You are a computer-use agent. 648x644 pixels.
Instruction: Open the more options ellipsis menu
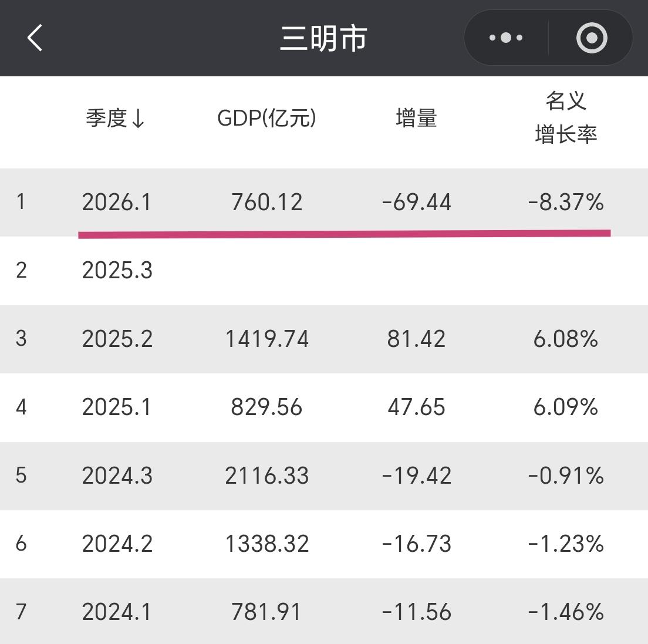pos(505,37)
